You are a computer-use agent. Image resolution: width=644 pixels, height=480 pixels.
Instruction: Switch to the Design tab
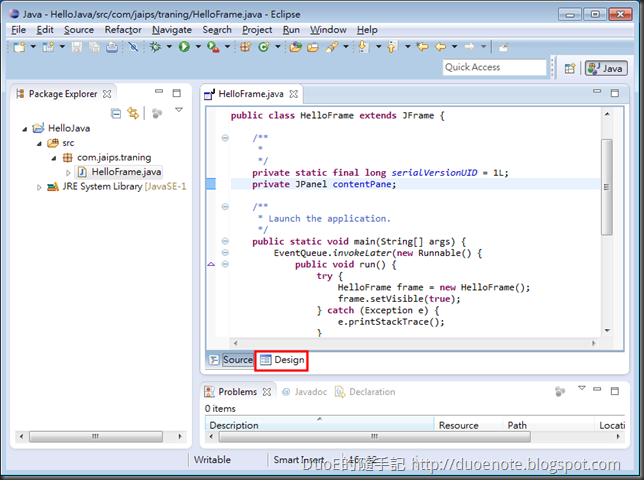tap(282, 360)
